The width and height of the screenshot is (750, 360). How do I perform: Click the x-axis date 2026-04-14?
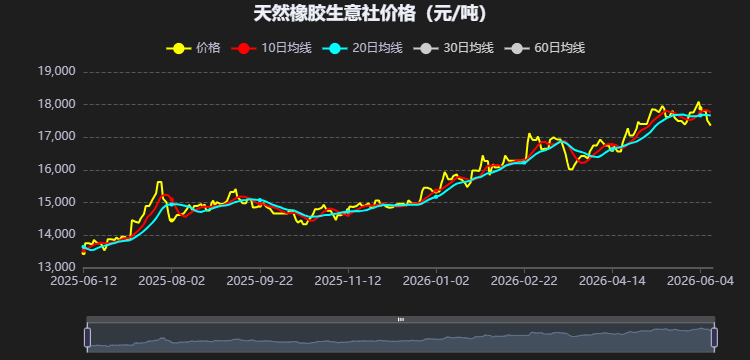point(612,280)
